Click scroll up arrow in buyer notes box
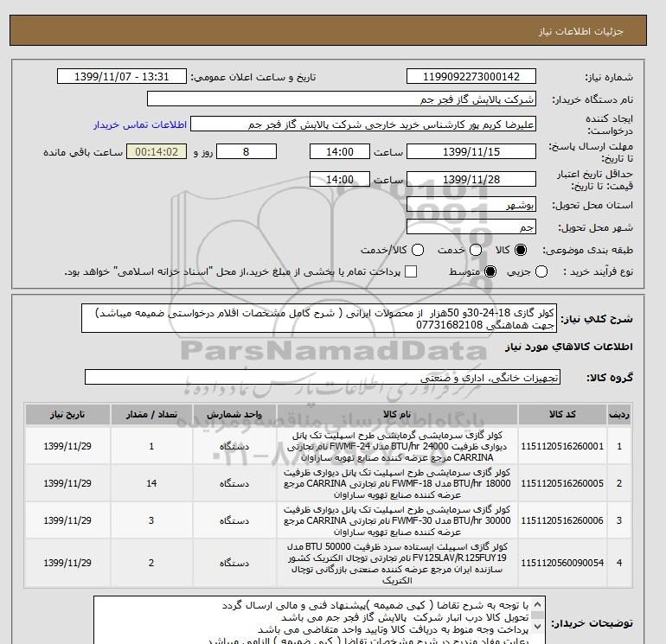This screenshot has height=644, width=666. (537, 604)
